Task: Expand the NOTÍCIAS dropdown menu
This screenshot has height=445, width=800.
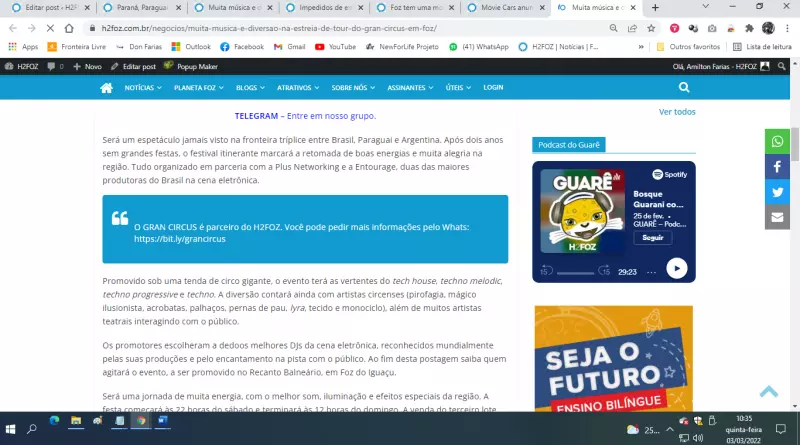Action: [143, 88]
